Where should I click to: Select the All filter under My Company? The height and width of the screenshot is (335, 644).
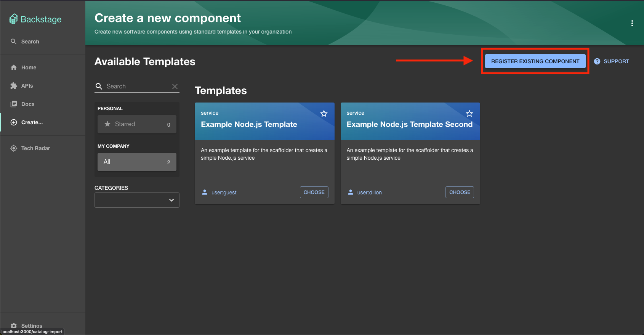[x=137, y=162]
